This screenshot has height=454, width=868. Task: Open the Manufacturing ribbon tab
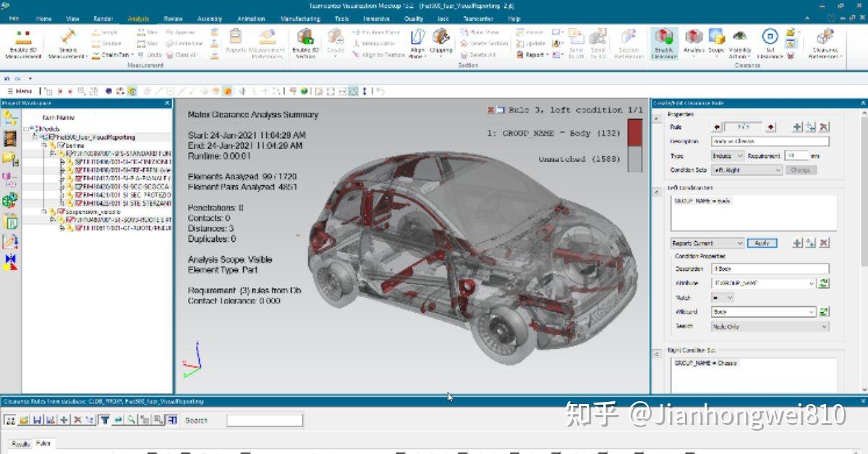click(300, 19)
